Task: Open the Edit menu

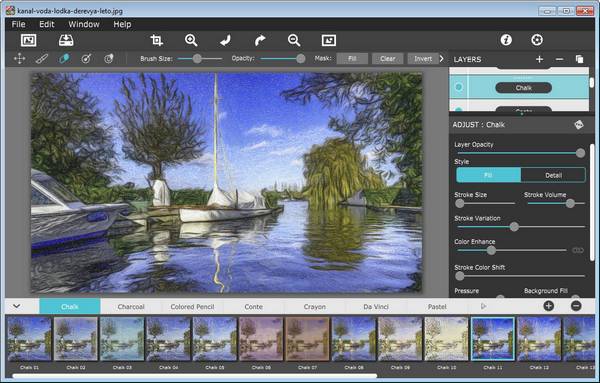Action: click(x=47, y=24)
